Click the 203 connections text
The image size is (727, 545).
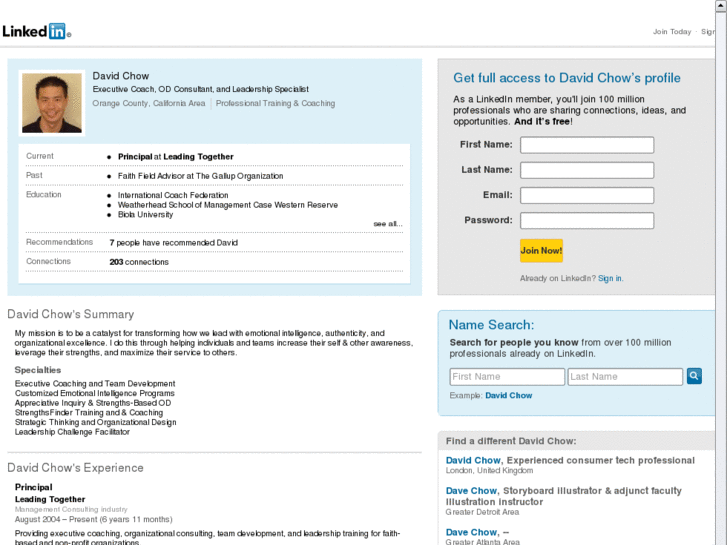click(139, 262)
